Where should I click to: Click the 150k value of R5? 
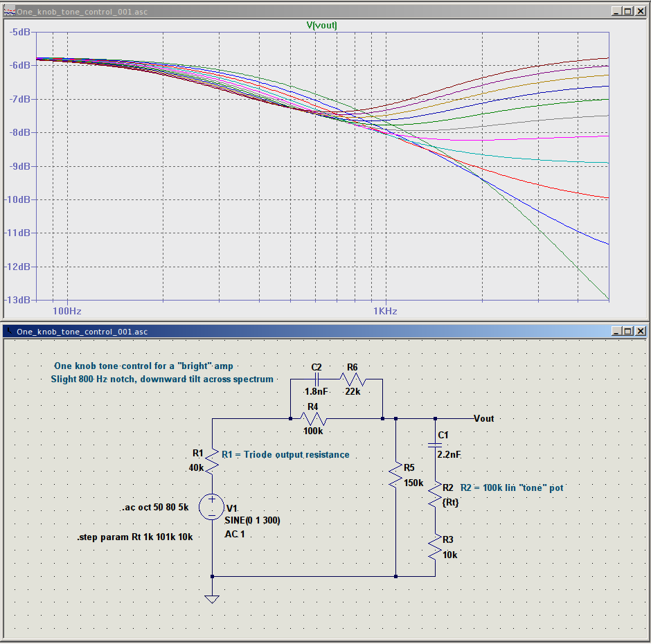coord(413,483)
